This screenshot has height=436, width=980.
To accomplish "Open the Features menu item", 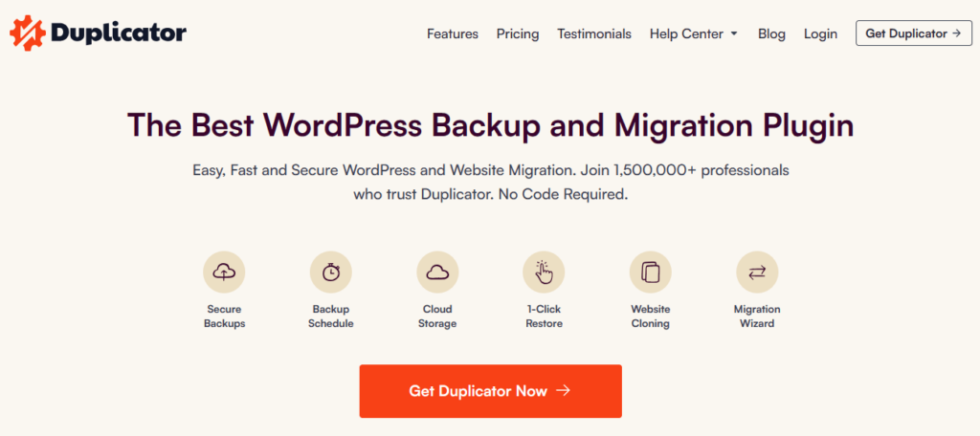I will (453, 33).
